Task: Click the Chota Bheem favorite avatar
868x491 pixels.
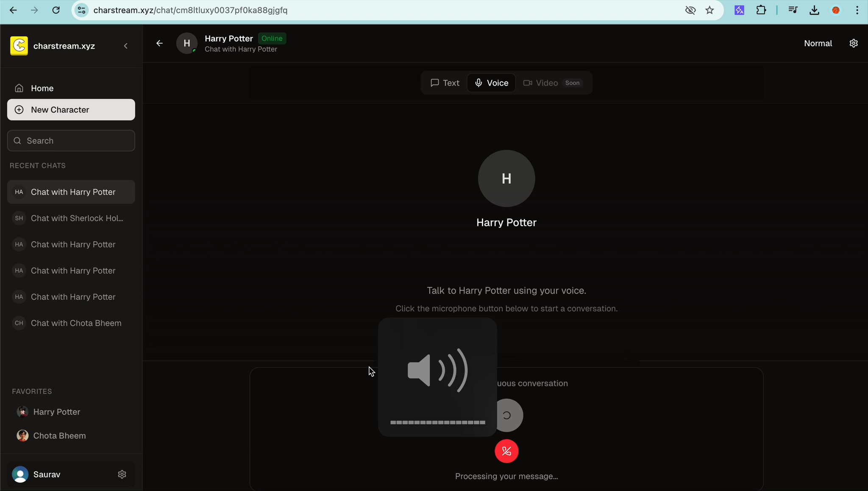Action: point(22,436)
